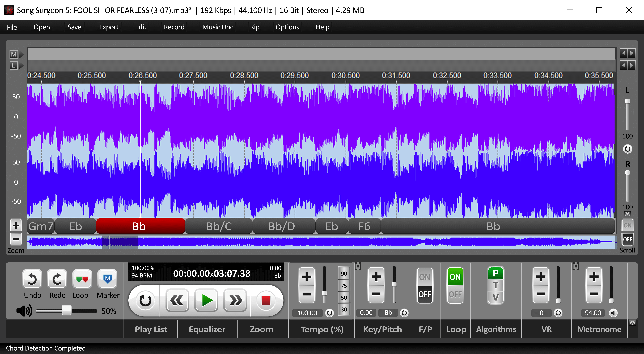Screen dimensions: 644x354
Task: Click the Loop markers icon
Action: (x=82, y=279)
